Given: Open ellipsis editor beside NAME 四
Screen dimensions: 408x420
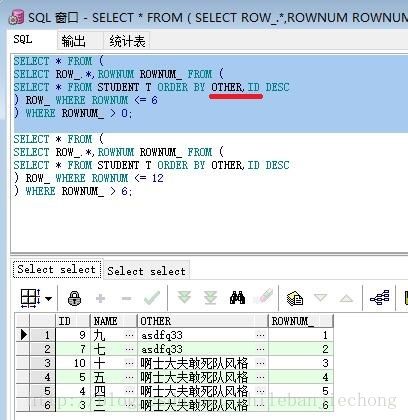Looking at the screenshot, I should click(x=129, y=391).
